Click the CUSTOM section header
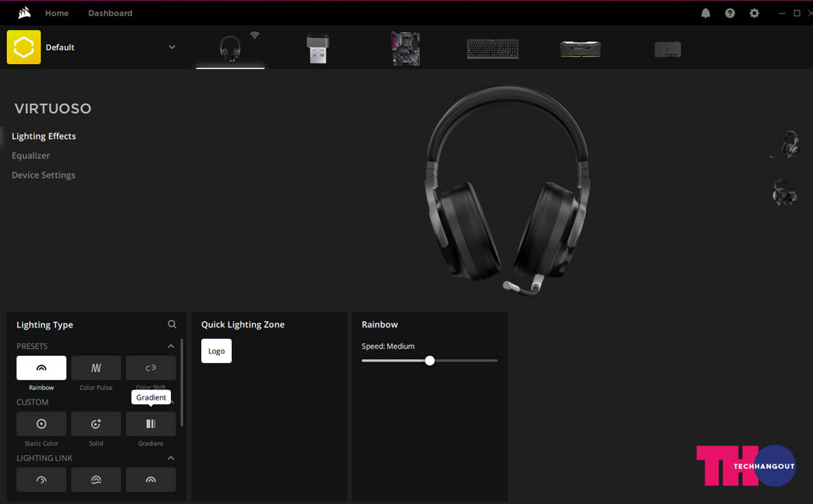 click(x=32, y=402)
